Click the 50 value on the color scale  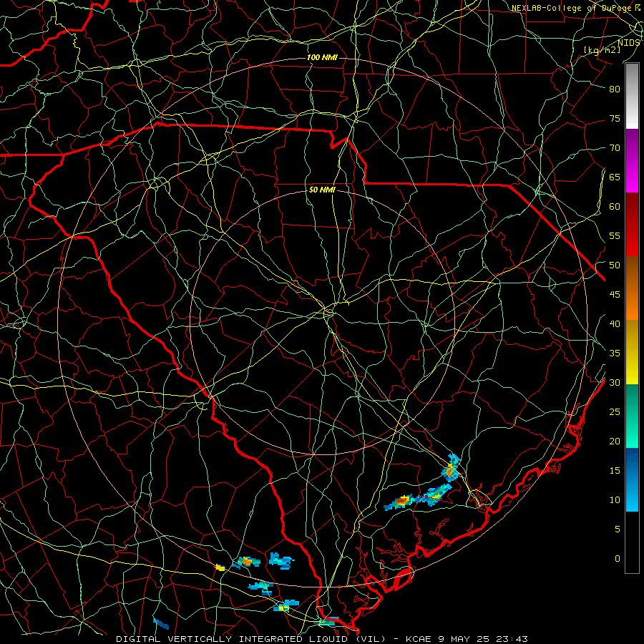tap(615, 265)
